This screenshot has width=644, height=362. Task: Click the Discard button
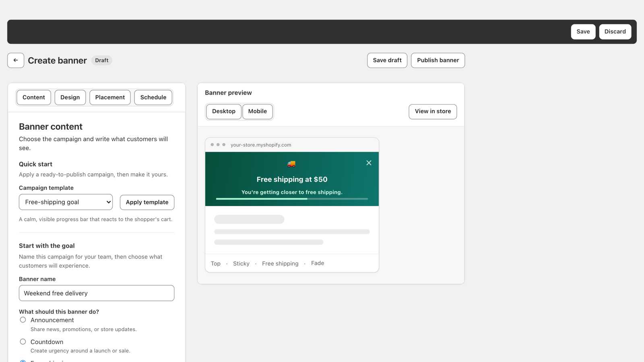pos(615,32)
